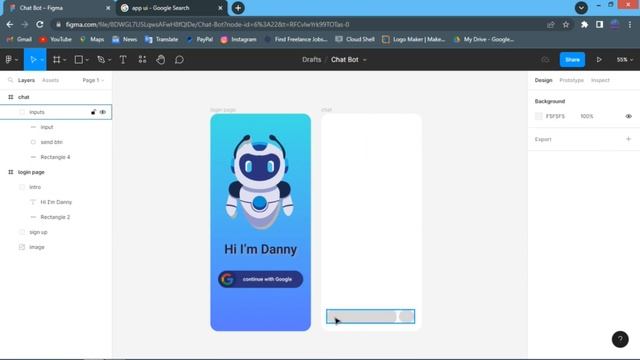Select the Add comment tool
640x360 pixels.
click(x=179, y=60)
